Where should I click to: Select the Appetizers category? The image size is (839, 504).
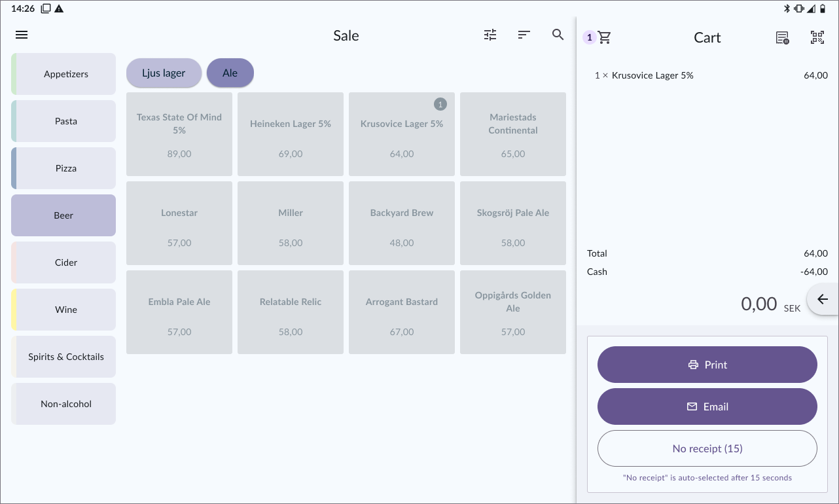pyautogui.click(x=63, y=74)
